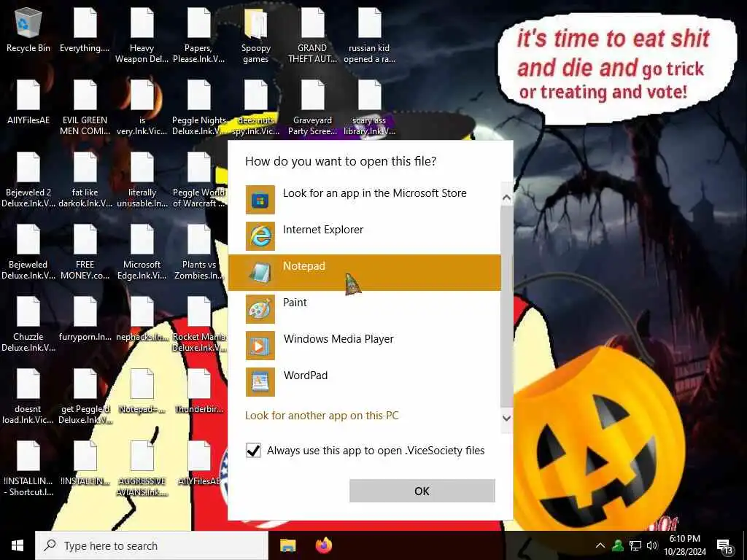Image resolution: width=747 pixels, height=560 pixels.
Task: Select the Microsoft Edge.lnk.Vi... desktop file
Action: [x=142, y=252]
